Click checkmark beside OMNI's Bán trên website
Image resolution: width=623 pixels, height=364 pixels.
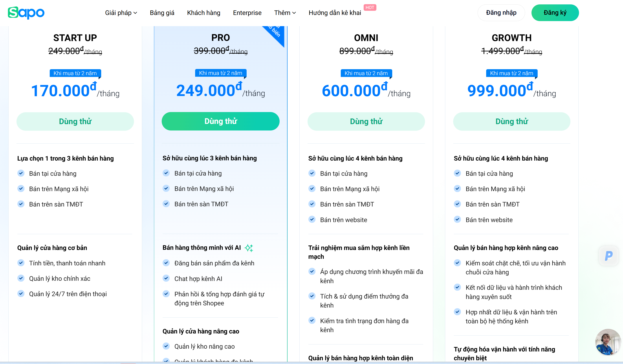[312, 219]
